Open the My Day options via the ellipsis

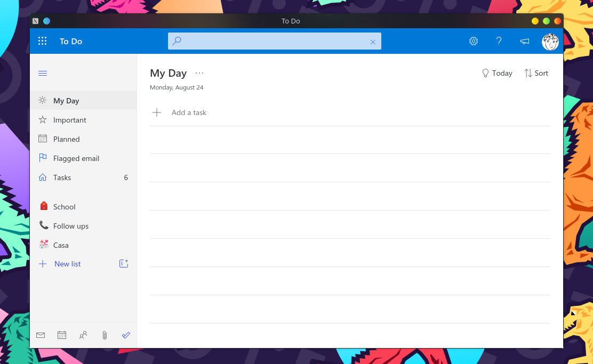(x=199, y=73)
